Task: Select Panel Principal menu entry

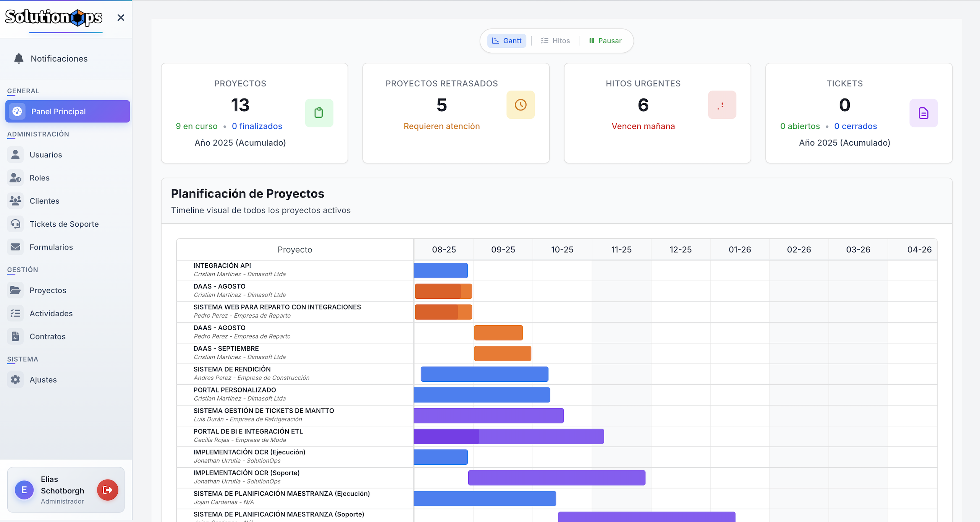Action: coord(68,111)
